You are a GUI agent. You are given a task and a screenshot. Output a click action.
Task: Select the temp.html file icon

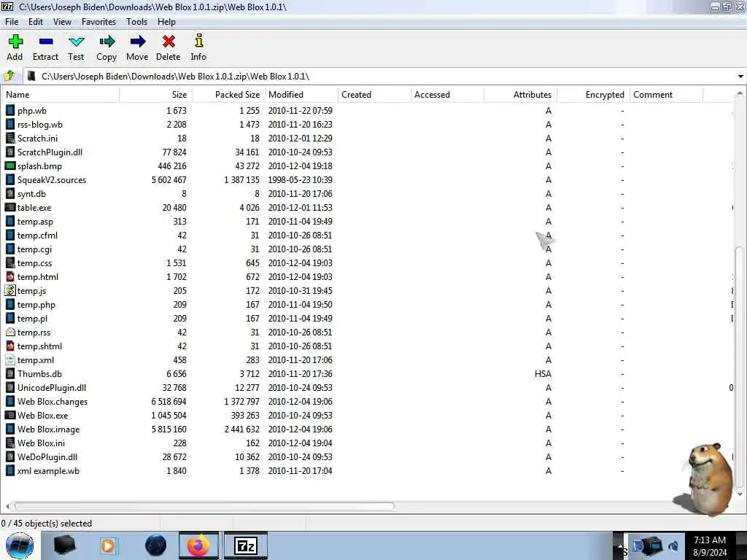[x=10, y=276]
